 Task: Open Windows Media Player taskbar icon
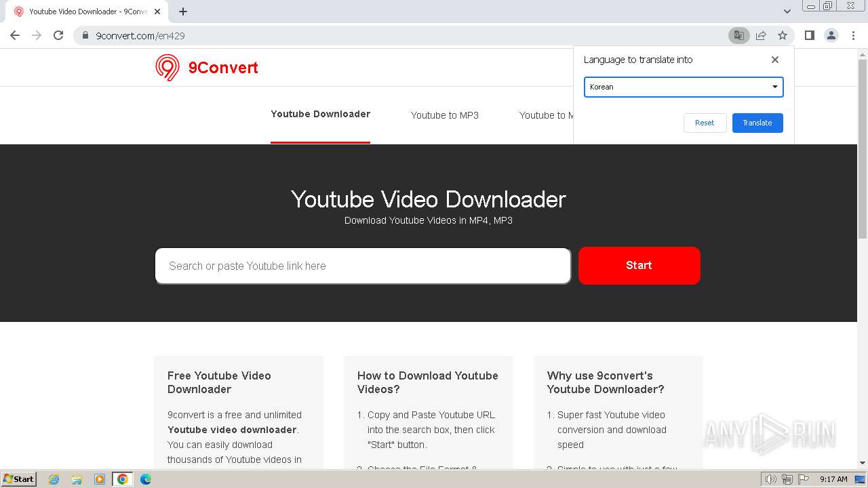pyautogui.click(x=100, y=479)
